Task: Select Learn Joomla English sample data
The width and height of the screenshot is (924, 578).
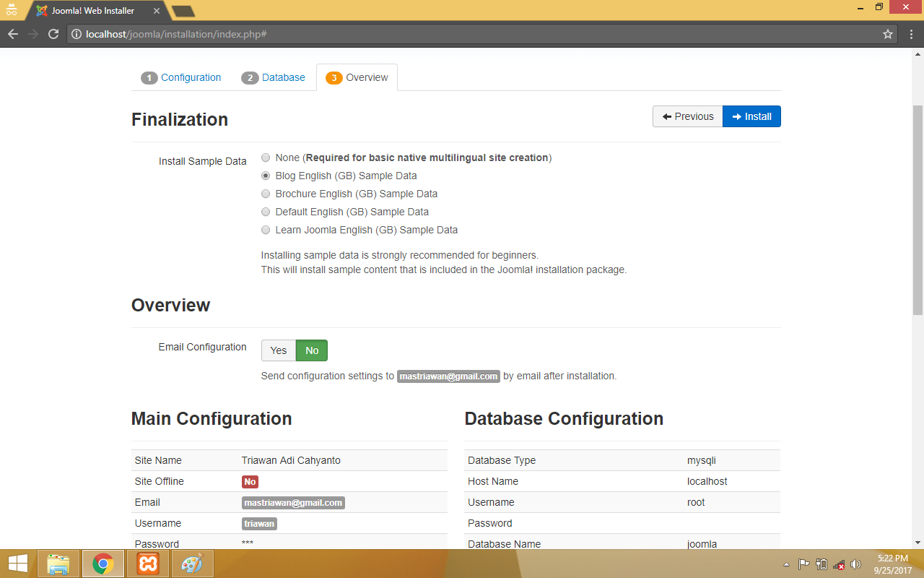Action: tap(266, 230)
